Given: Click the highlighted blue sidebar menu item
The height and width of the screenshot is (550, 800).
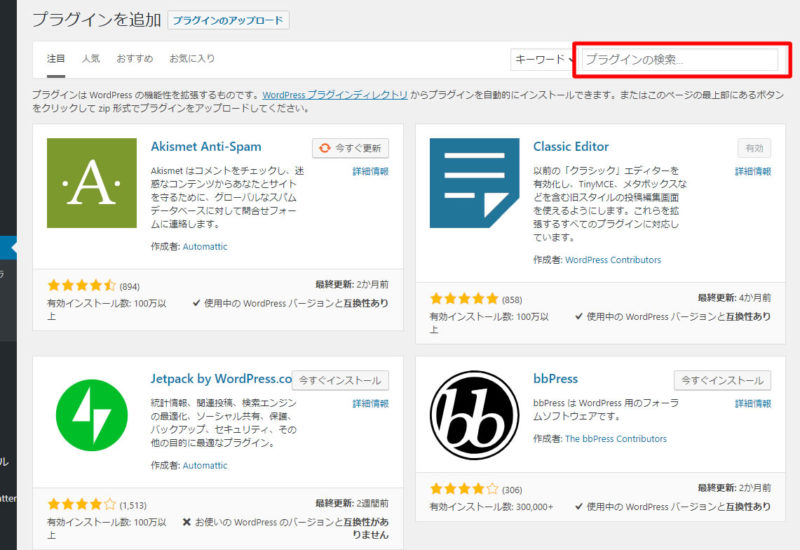Looking at the screenshot, I should [8, 248].
